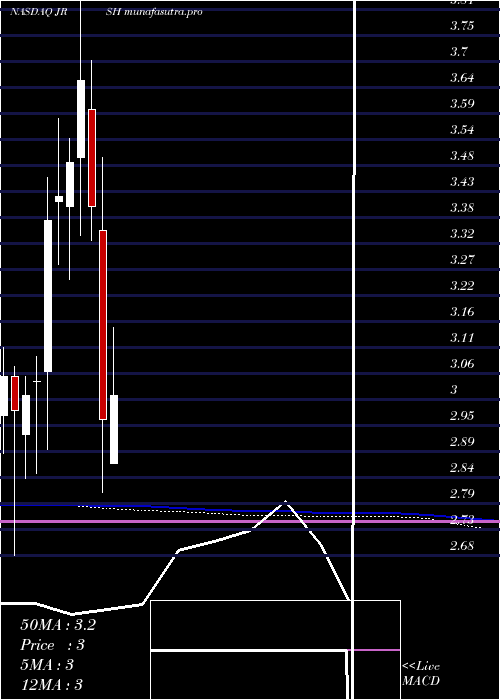Click the 3.22 price axis label
The width and height of the screenshot is (500, 700).
462,285
